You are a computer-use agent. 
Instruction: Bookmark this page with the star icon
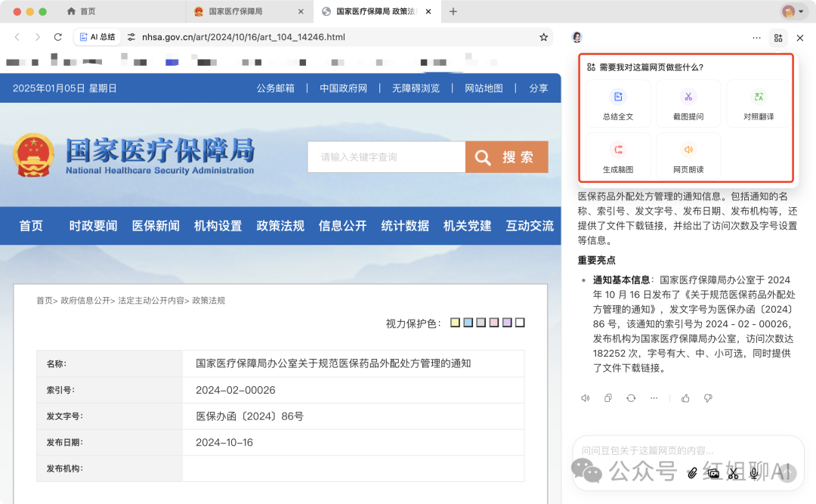coord(543,37)
